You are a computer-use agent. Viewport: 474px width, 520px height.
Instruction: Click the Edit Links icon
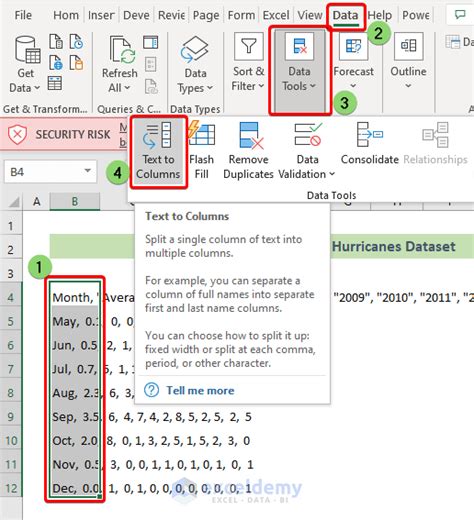click(x=151, y=86)
